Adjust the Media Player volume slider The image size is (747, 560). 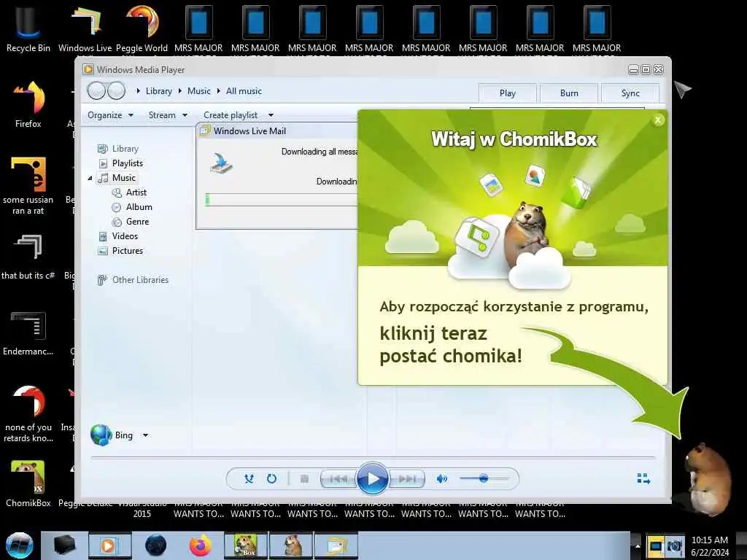coord(484,478)
